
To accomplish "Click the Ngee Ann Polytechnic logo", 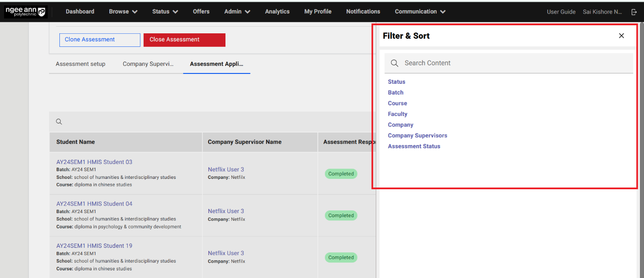I will (26, 12).
